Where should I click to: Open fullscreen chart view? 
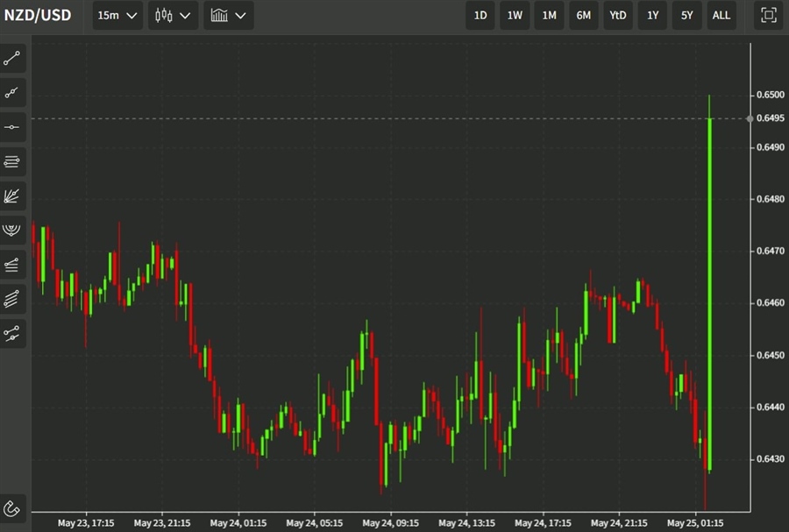click(768, 15)
